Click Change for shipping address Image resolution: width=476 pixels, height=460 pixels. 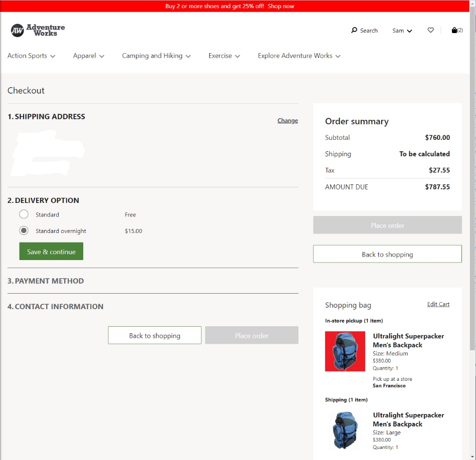pos(287,120)
